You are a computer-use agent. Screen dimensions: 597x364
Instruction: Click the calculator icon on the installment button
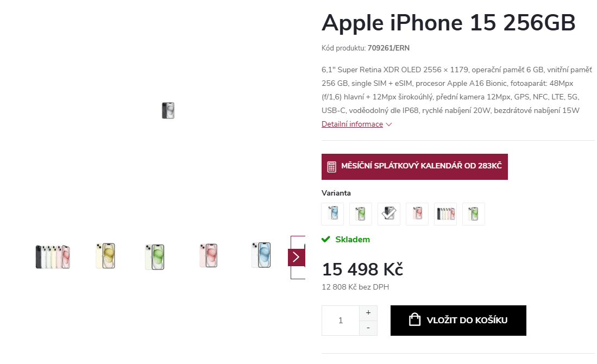(x=332, y=167)
